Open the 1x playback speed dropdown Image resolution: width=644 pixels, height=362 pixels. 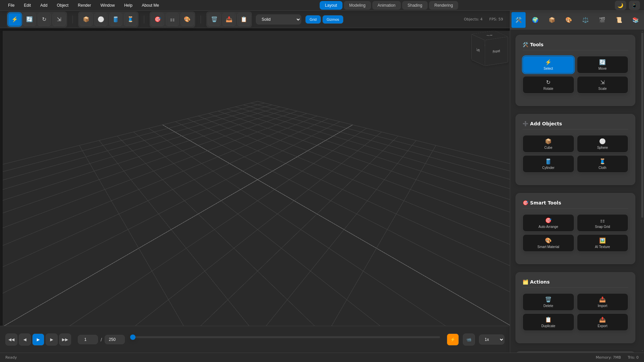pyautogui.click(x=491, y=340)
